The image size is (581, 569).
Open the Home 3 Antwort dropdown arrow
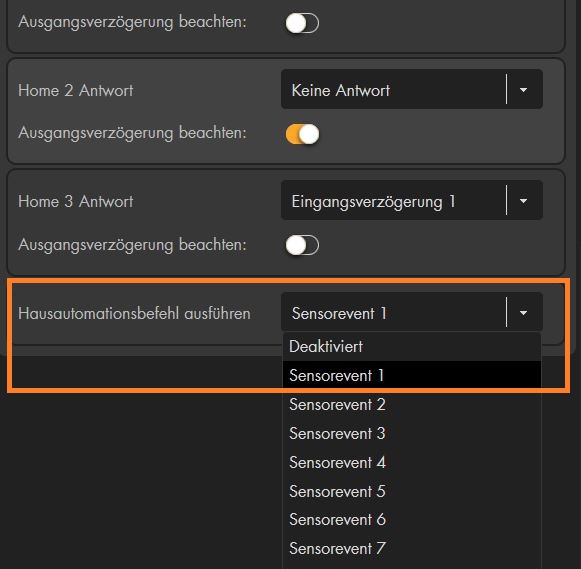tap(523, 201)
